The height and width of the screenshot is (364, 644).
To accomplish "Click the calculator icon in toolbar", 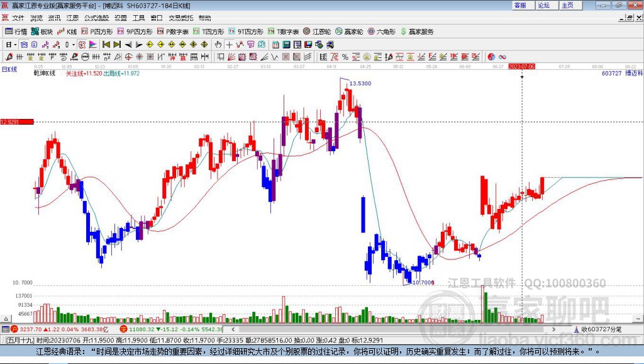I will tap(287, 45).
